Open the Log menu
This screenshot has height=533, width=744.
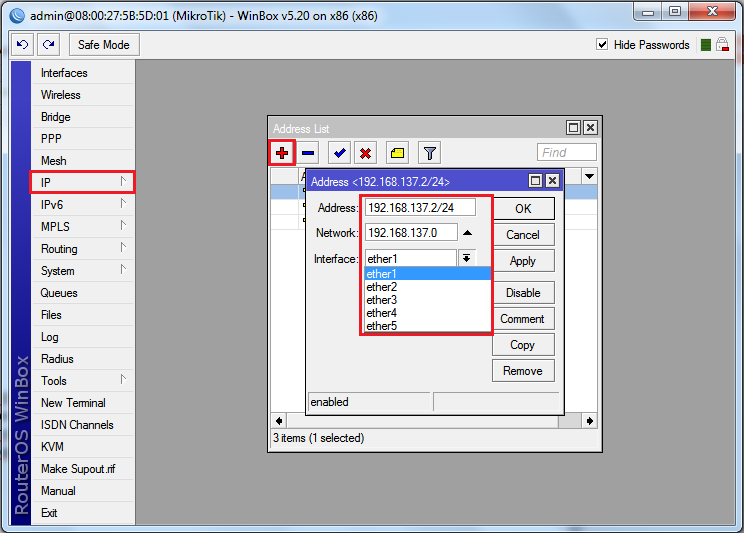click(83, 337)
